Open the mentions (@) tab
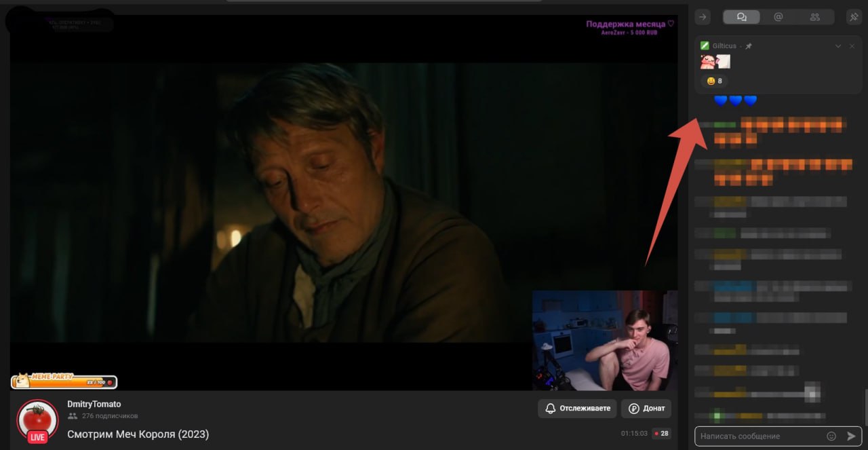This screenshot has width=868, height=450. [x=778, y=17]
